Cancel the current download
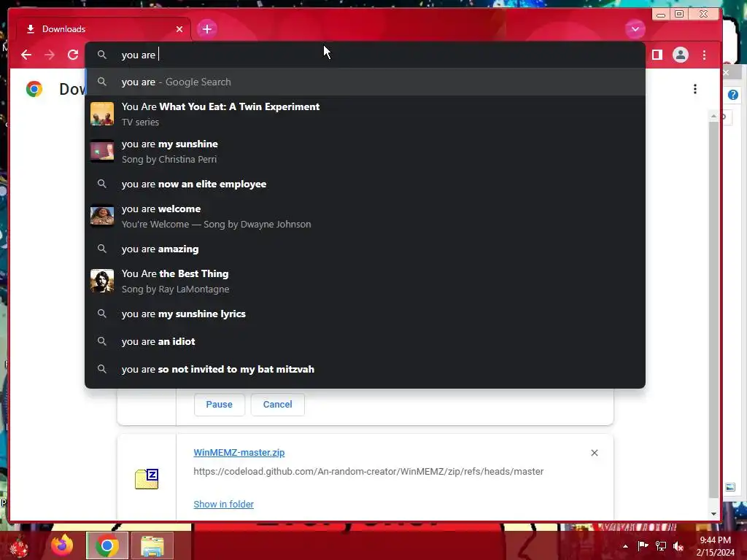The image size is (747, 560). tap(278, 404)
